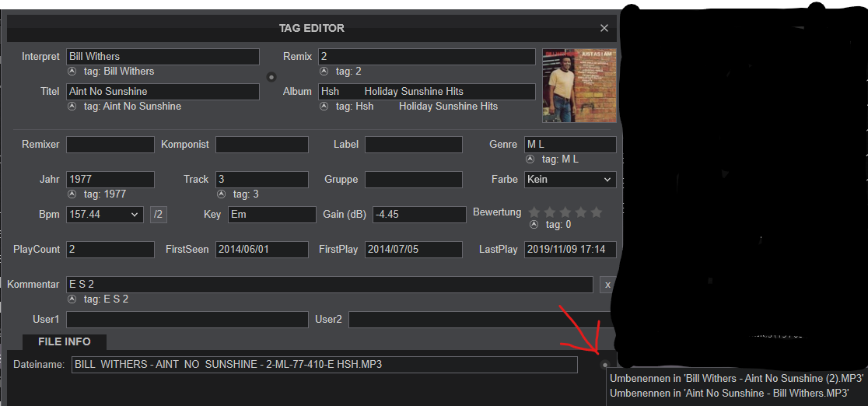Choose rename to 'Bill Withers - Aint No Sunshine (2).MP3'
This screenshot has height=406, width=868.
[737, 379]
